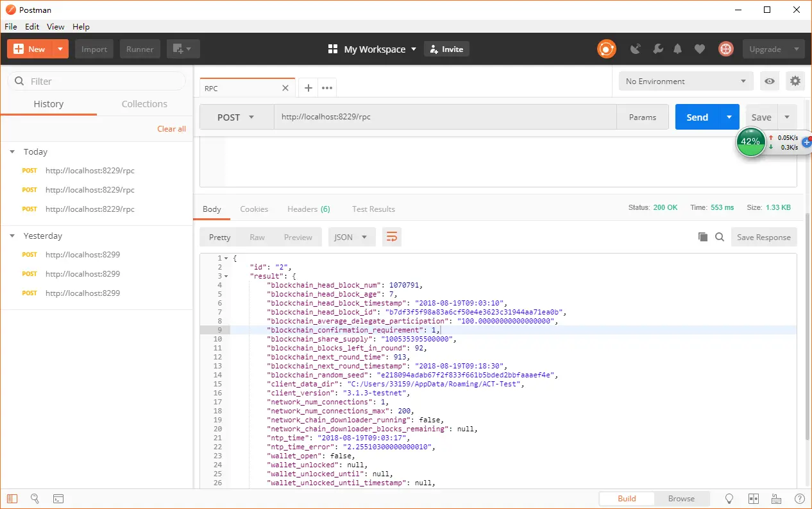The image size is (812, 509).
Task: Open the user avatar menu
Action: (725, 49)
